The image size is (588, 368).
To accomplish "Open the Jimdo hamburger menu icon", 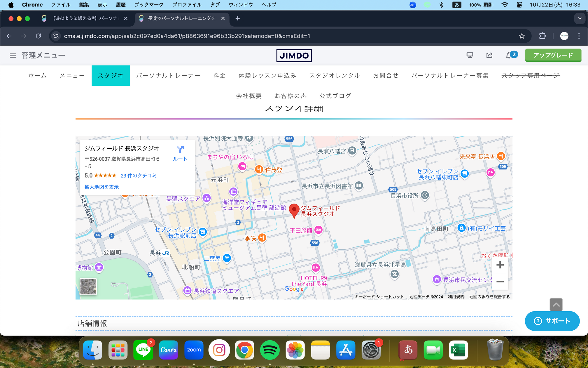I will pos(13,55).
